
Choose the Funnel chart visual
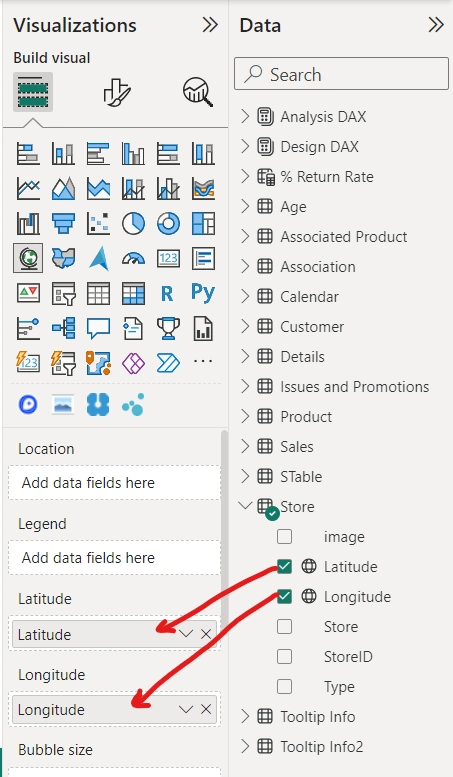pos(63,223)
